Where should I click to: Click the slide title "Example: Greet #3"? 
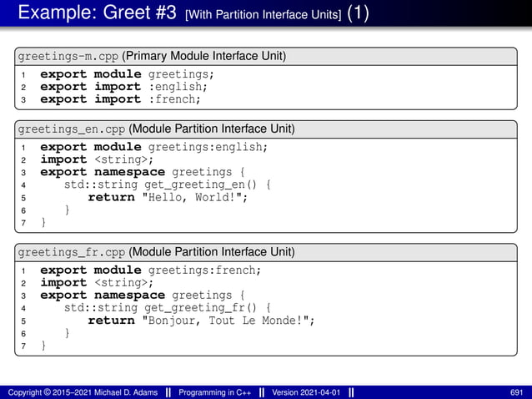tap(97, 13)
